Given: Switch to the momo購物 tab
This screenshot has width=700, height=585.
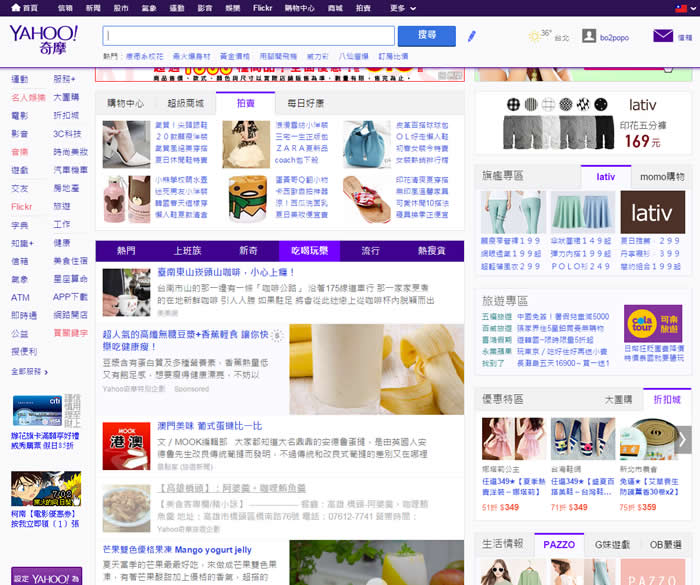Looking at the screenshot, I should click(661, 176).
